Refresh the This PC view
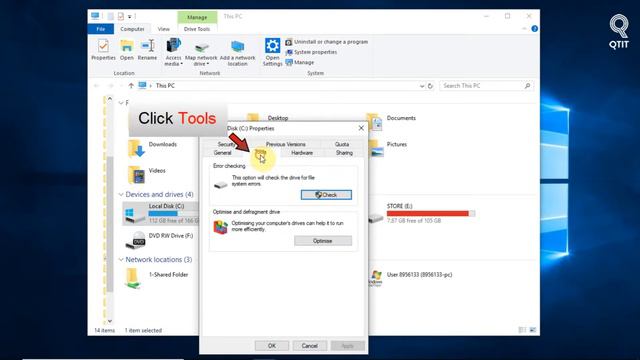 (430, 86)
